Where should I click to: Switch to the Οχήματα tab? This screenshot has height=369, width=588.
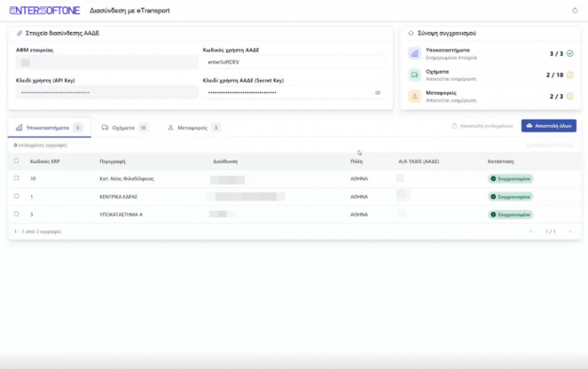[125, 128]
